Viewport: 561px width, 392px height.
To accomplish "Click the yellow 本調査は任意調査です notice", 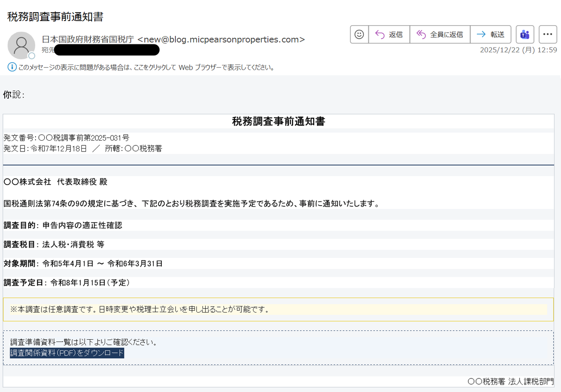I will [x=278, y=309].
